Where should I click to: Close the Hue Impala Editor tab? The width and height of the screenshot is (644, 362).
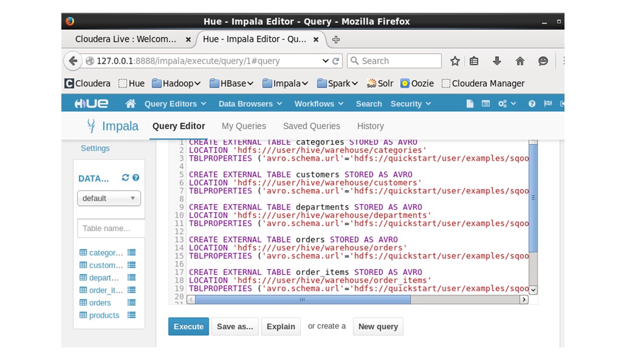(x=316, y=39)
